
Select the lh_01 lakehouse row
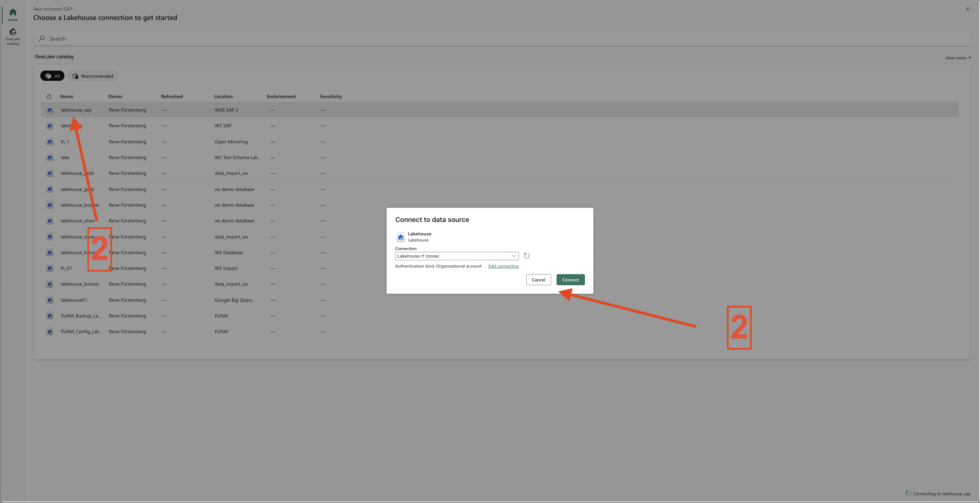pyautogui.click(x=66, y=268)
